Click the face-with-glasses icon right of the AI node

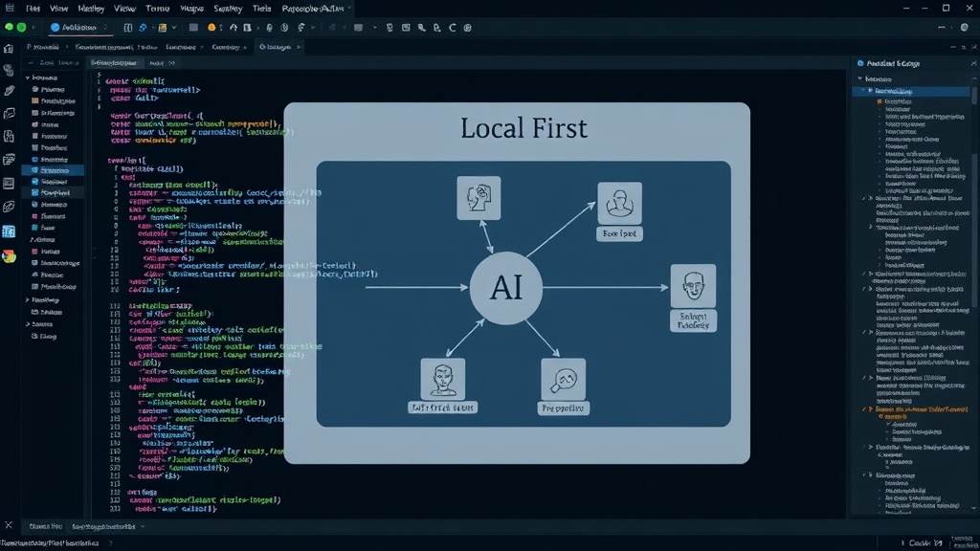[x=693, y=286]
